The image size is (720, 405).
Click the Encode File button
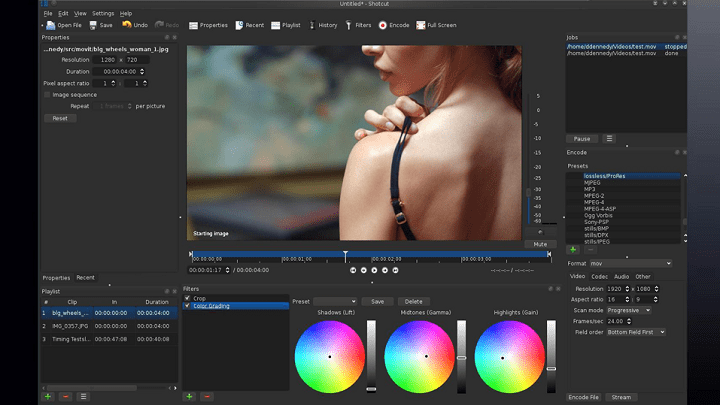pos(584,397)
